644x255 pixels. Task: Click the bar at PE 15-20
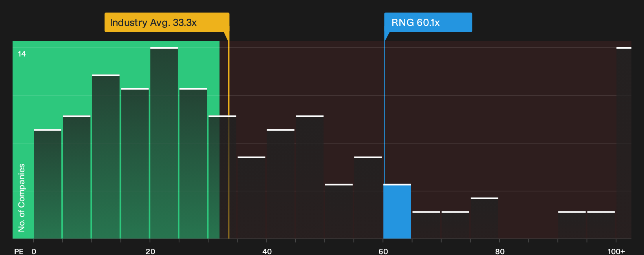[135, 164]
